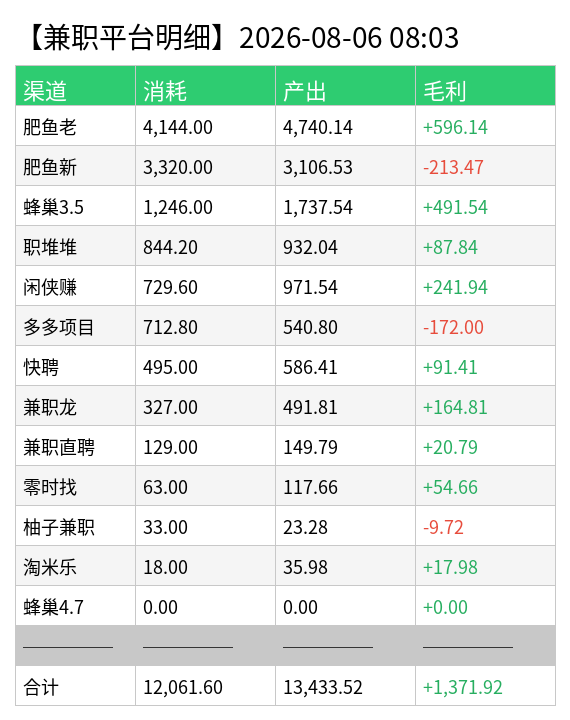The width and height of the screenshot is (570, 720).
Task: Click the 消耗 column header
Action: click(205, 86)
